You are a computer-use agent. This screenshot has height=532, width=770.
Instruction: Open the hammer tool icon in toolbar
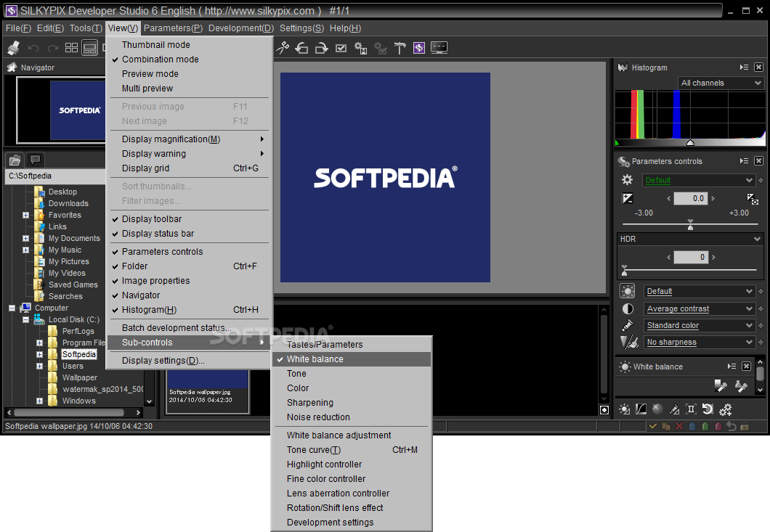[x=400, y=48]
